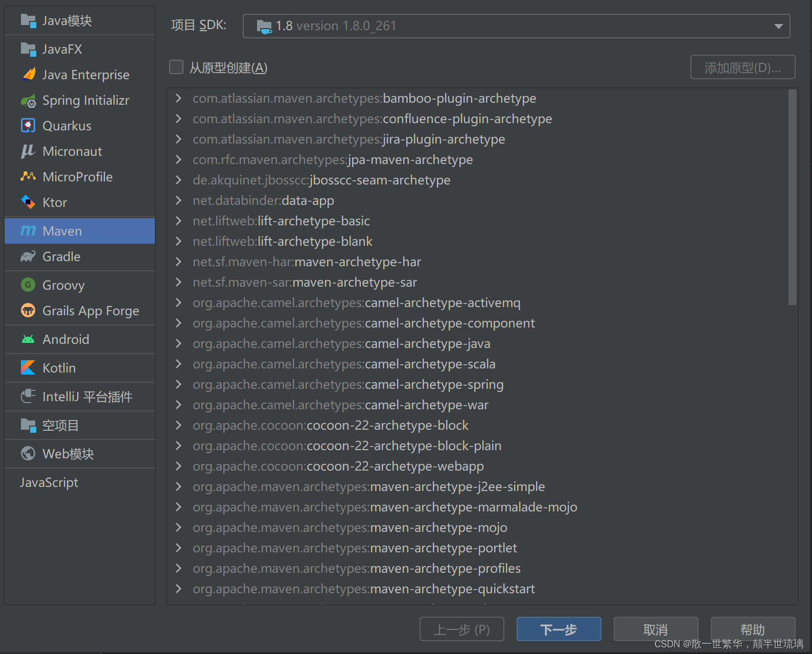This screenshot has height=654, width=812.
Task: Choose Android project type label
Action: tap(66, 339)
